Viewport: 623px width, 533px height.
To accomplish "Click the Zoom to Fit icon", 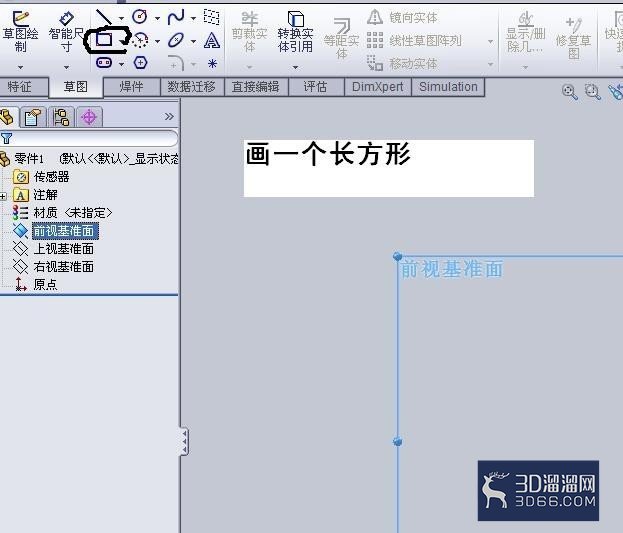I will tap(569, 92).
